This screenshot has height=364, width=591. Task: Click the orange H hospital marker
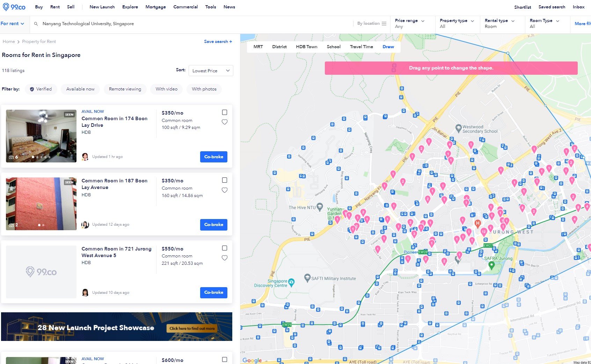point(477,223)
